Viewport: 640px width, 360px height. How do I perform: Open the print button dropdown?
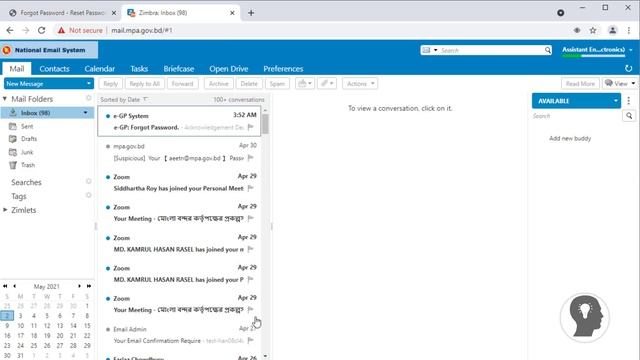coord(310,84)
